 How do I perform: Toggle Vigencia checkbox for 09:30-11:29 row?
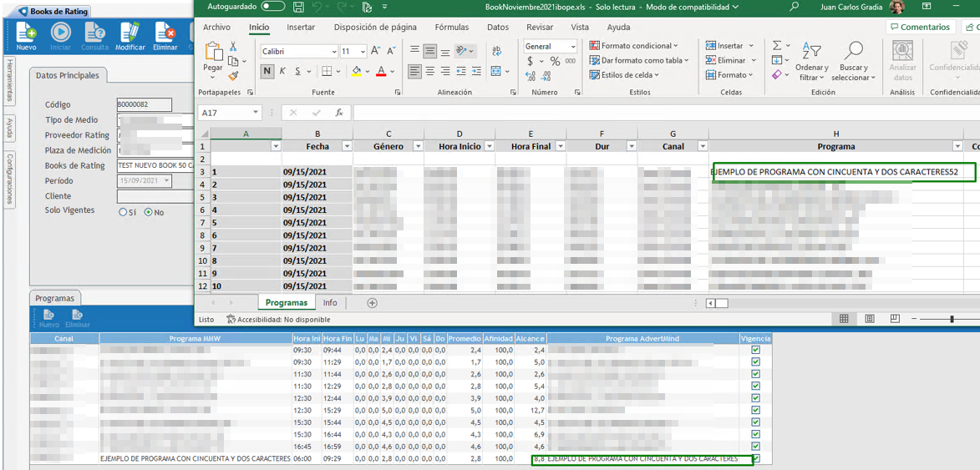pos(755,362)
